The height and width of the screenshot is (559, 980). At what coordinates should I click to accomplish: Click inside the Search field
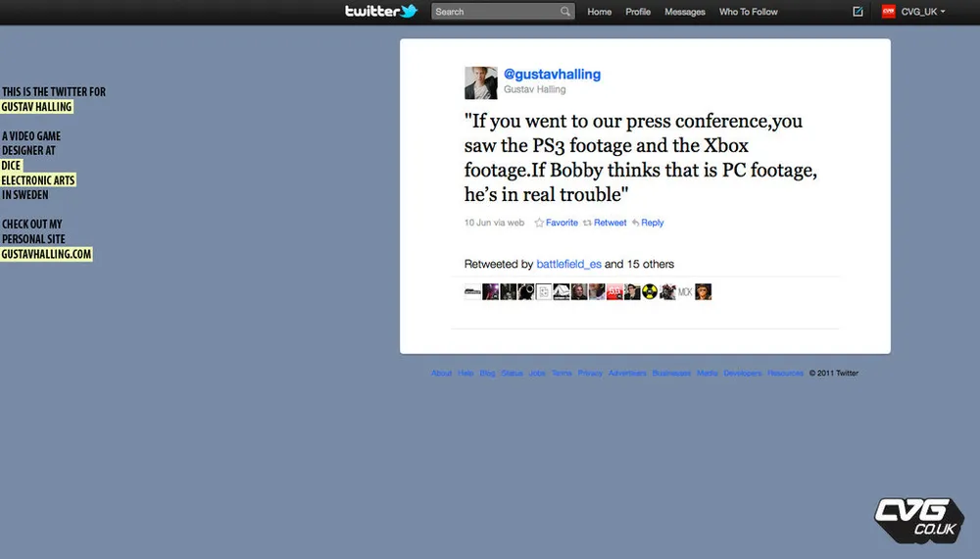click(495, 11)
